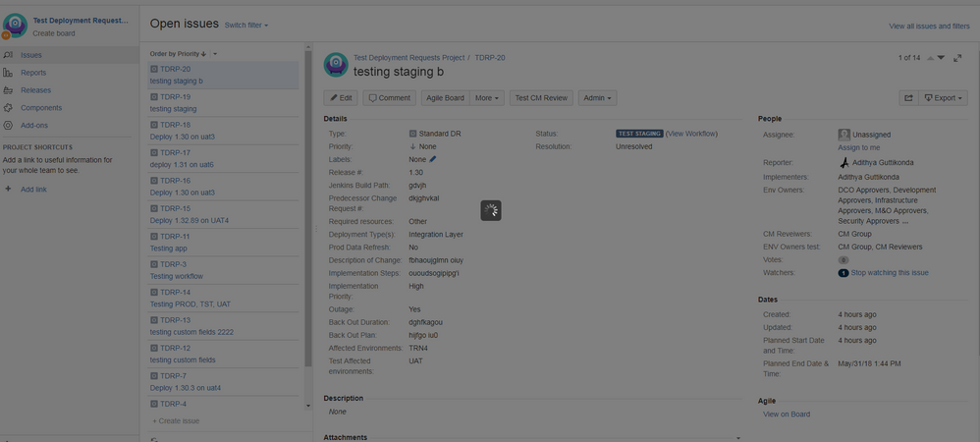Click Add link under Project Shortcuts
The image size is (980, 442).
33,190
